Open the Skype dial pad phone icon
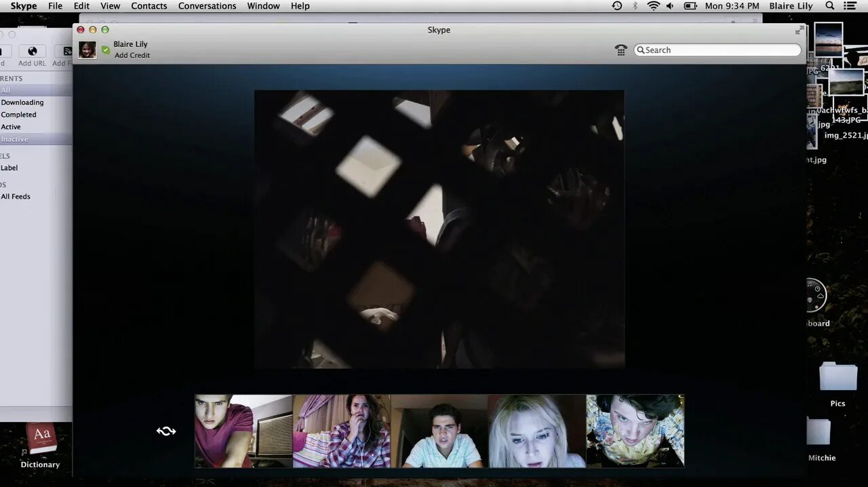 (x=620, y=50)
